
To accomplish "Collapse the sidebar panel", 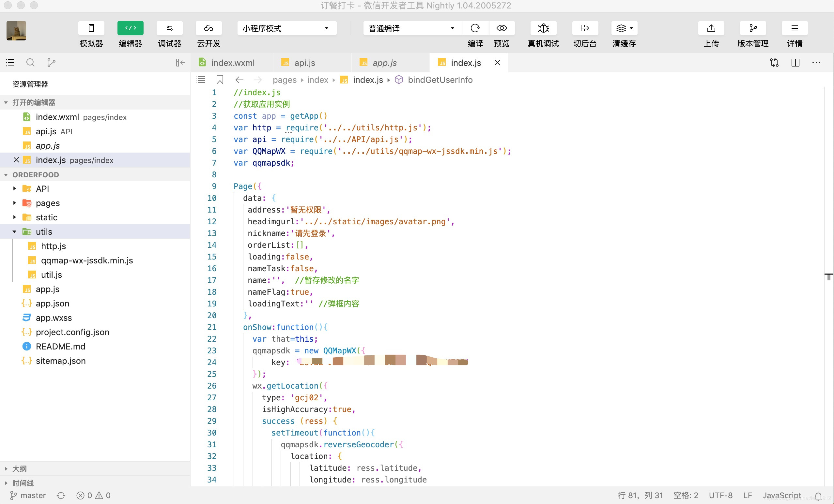I will pyautogui.click(x=180, y=63).
